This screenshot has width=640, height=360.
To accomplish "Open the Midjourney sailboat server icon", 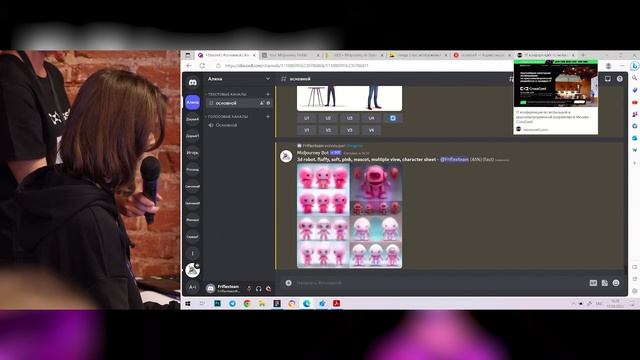I will point(192,270).
